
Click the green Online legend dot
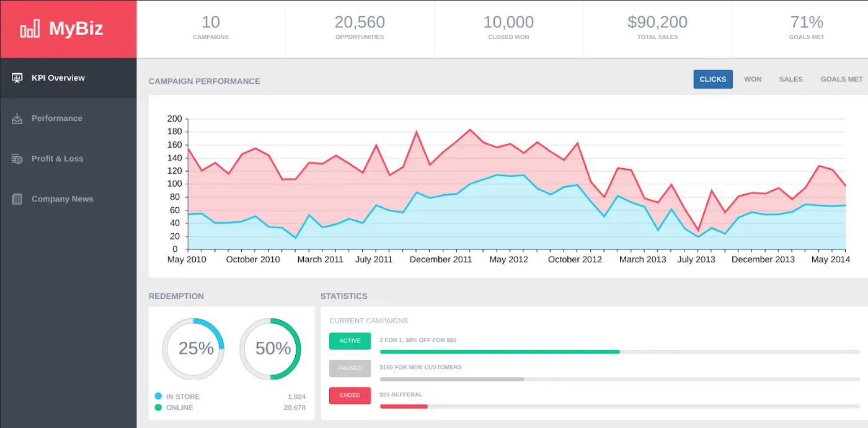pyautogui.click(x=158, y=408)
